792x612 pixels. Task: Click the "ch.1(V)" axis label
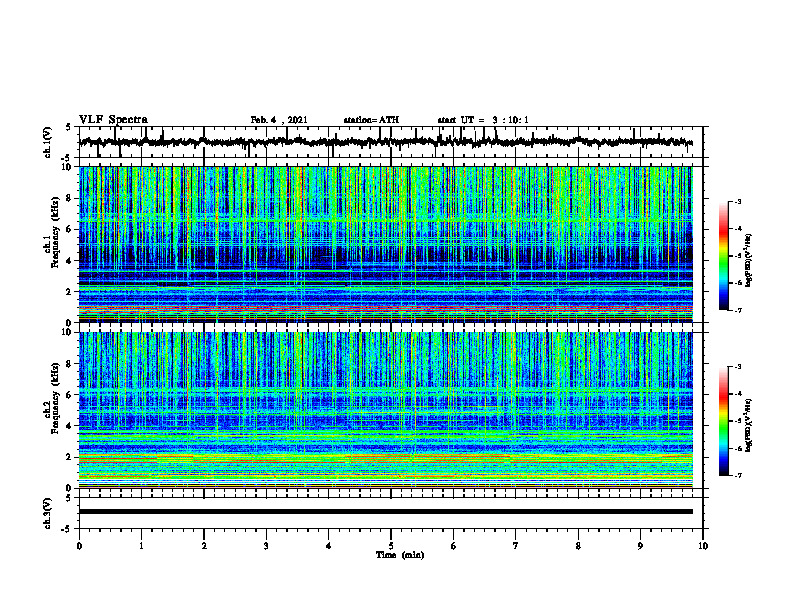pos(48,142)
